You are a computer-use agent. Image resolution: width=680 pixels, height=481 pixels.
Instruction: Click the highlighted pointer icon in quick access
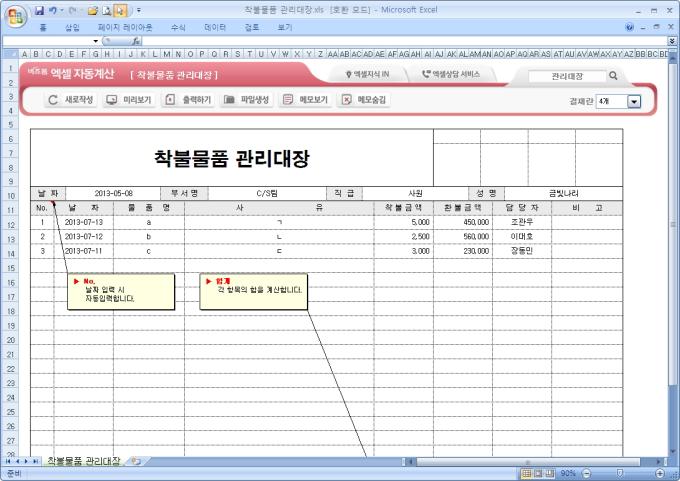click(x=120, y=10)
